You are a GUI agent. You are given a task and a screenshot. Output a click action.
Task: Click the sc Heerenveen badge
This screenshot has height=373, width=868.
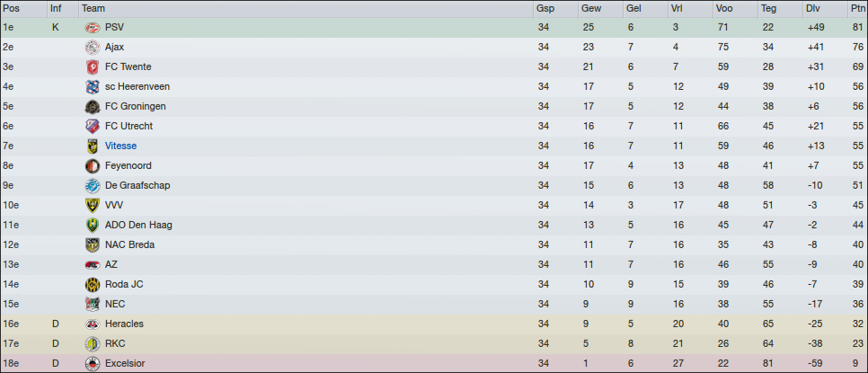pyautogui.click(x=92, y=86)
